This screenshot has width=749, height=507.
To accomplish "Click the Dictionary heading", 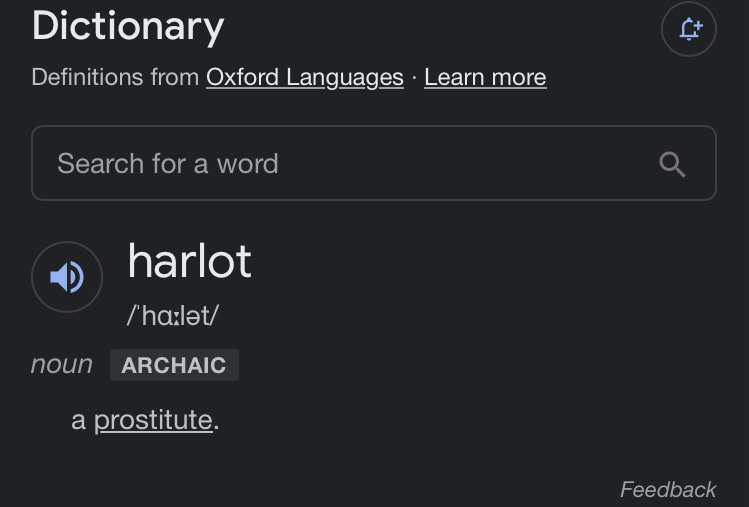I will click(x=128, y=27).
